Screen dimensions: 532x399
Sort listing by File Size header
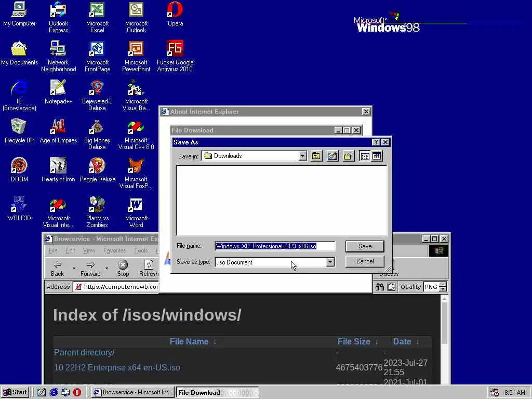click(353, 342)
